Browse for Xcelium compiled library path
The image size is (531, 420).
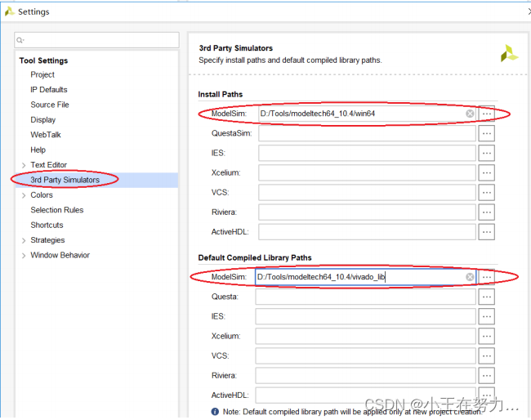click(x=486, y=336)
